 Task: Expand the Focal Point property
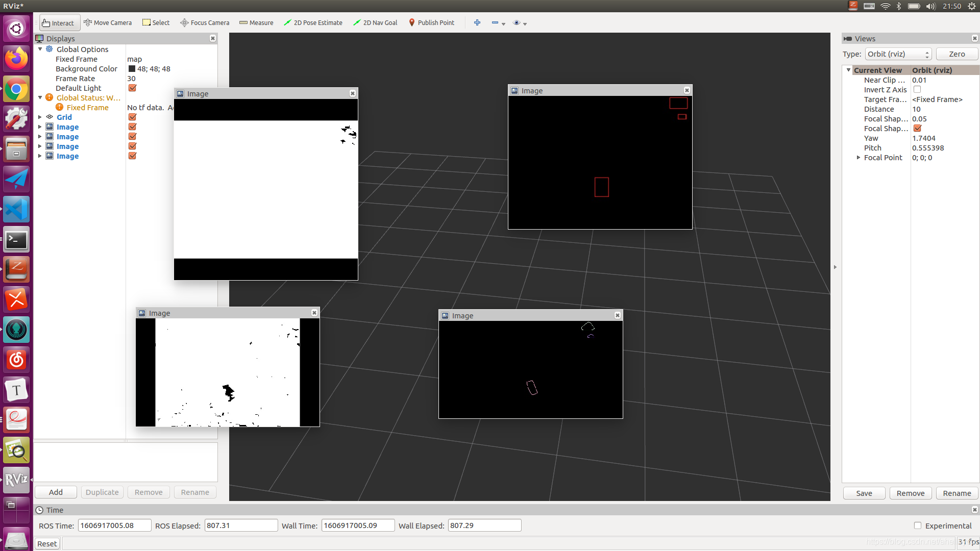pyautogui.click(x=859, y=158)
